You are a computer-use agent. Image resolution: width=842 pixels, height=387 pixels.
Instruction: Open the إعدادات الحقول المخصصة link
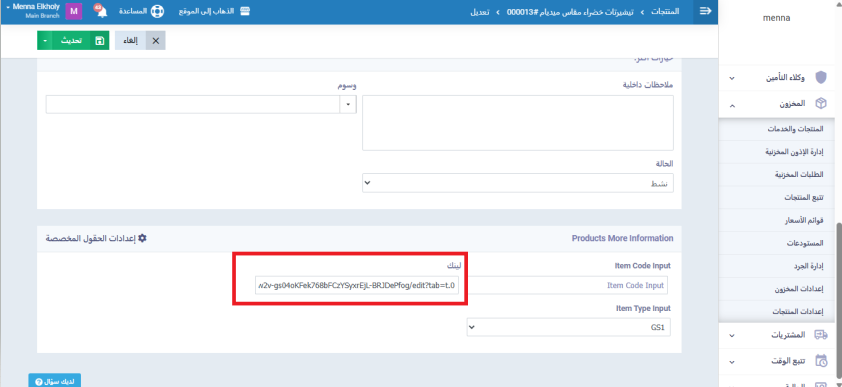coord(96,238)
